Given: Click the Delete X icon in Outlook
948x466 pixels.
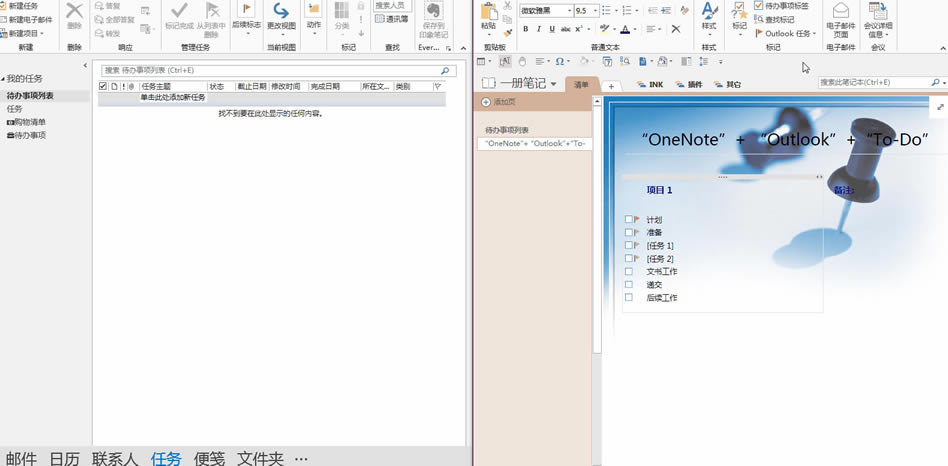Looking at the screenshot, I should point(74,11).
